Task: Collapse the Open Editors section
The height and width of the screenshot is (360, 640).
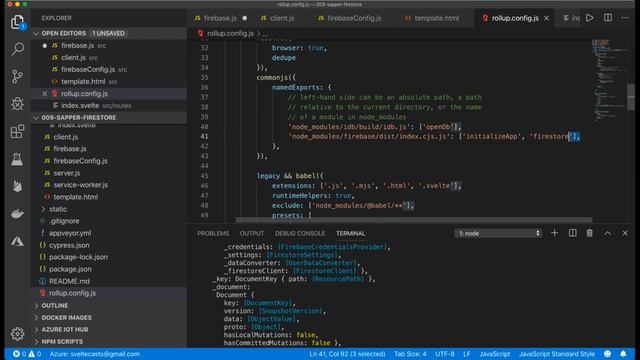Action: click(x=109, y=33)
